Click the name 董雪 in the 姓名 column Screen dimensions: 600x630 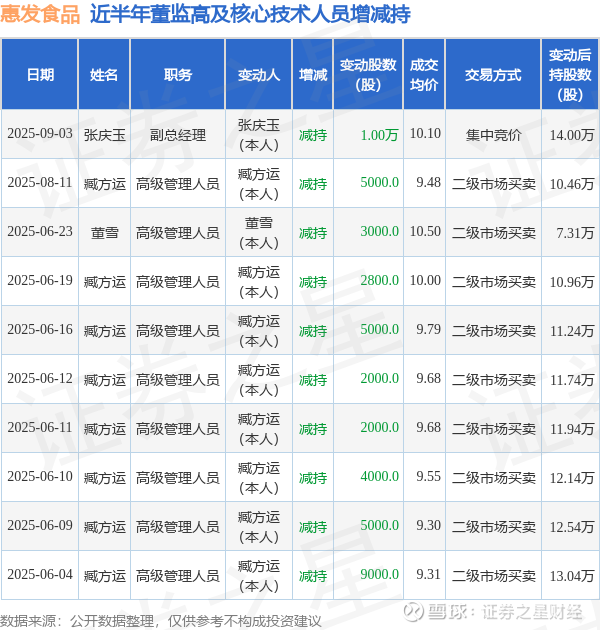coord(104,233)
